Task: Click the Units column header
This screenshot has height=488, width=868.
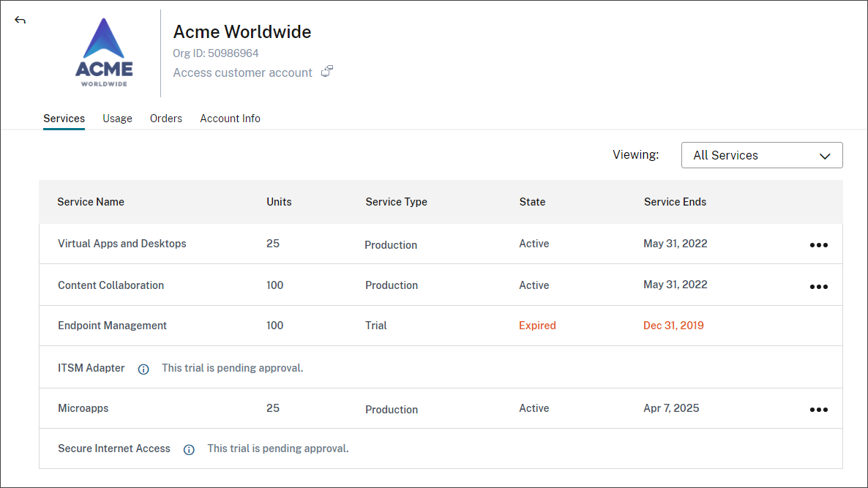Action: pos(279,202)
